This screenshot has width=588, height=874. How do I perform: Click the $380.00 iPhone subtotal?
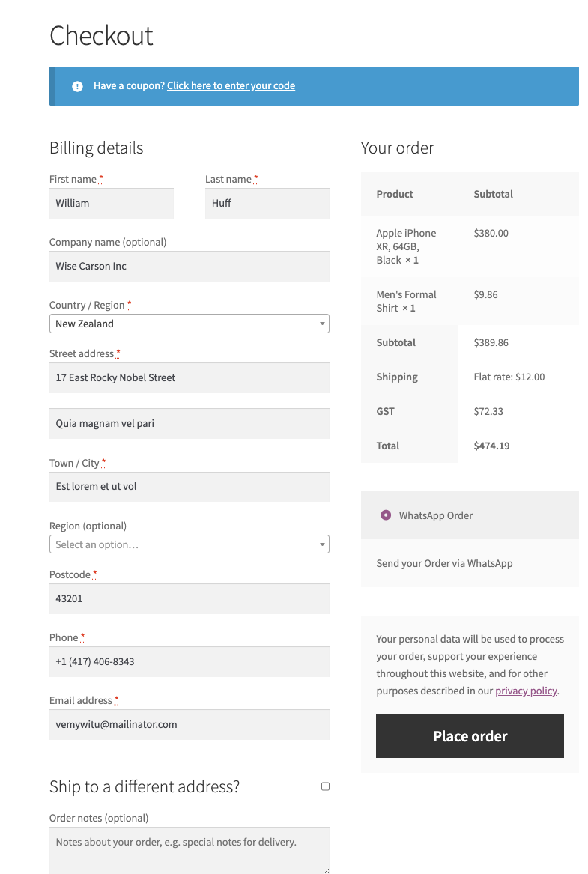point(491,234)
